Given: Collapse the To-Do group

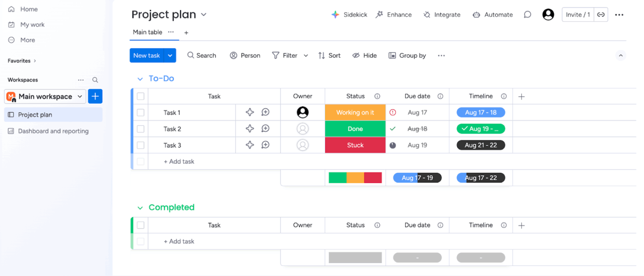Looking at the screenshot, I should tap(140, 79).
